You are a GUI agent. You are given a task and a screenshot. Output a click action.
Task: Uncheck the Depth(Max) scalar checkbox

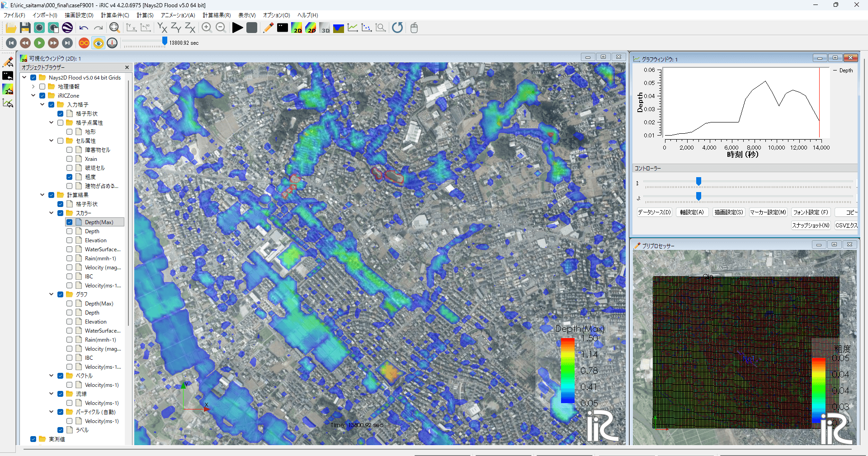tap(70, 222)
